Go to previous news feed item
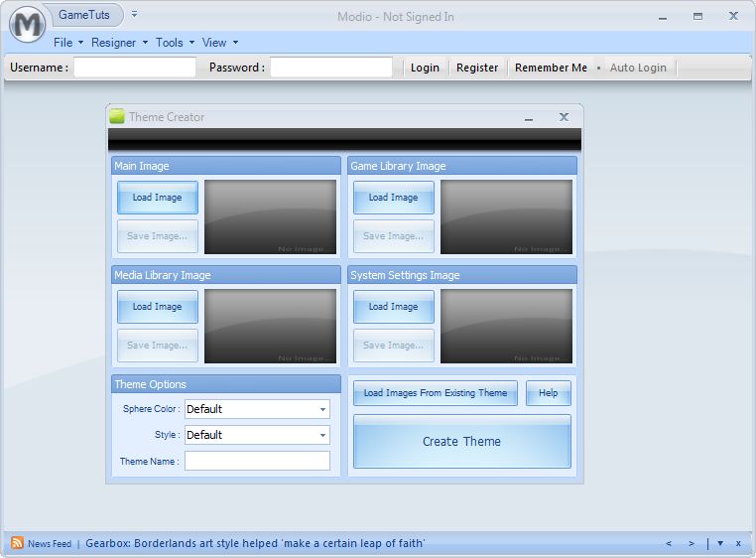This screenshot has width=756, height=558. tap(669, 543)
